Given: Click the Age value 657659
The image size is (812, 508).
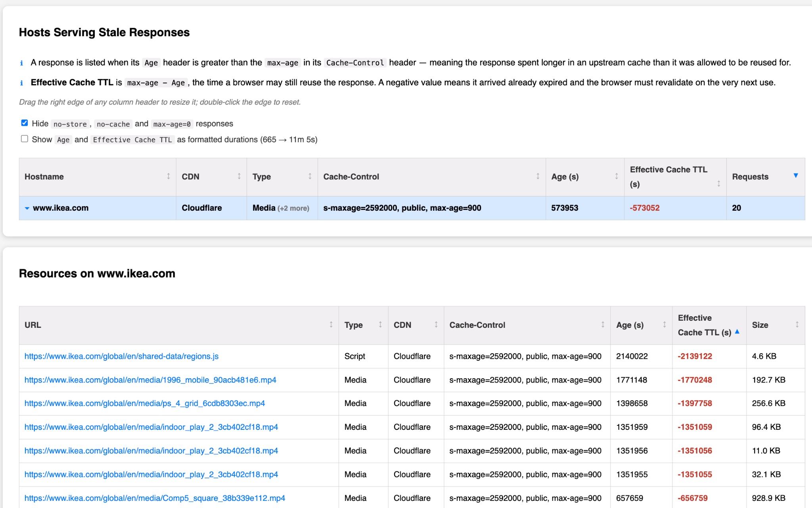Looking at the screenshot, I should pyautogui.click(x=630, y=498).
